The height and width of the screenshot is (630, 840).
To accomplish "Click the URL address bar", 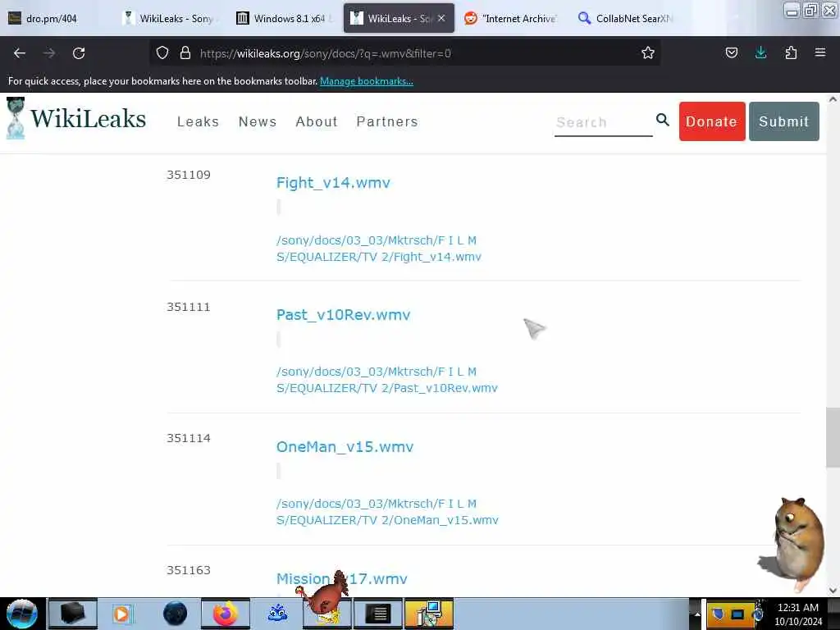I will point(407,53).
